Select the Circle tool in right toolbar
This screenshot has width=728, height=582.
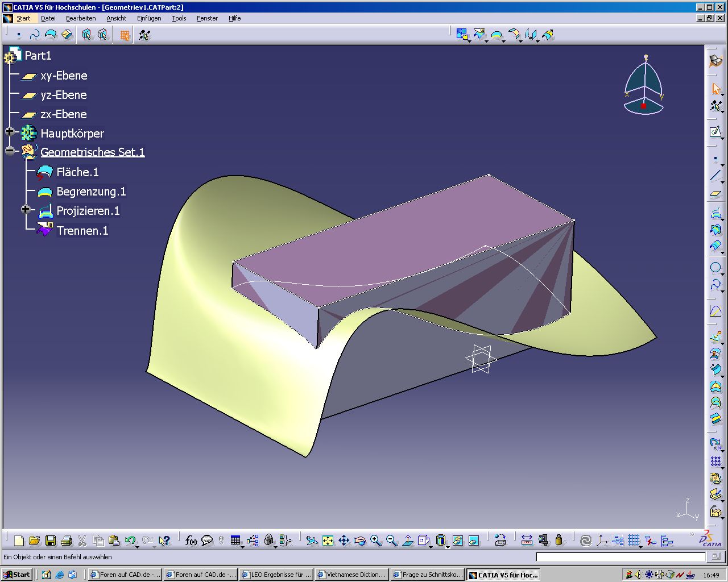(715, 267)
